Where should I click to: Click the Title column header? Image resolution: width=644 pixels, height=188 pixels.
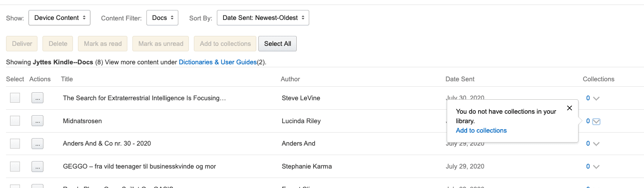point(67,79)
